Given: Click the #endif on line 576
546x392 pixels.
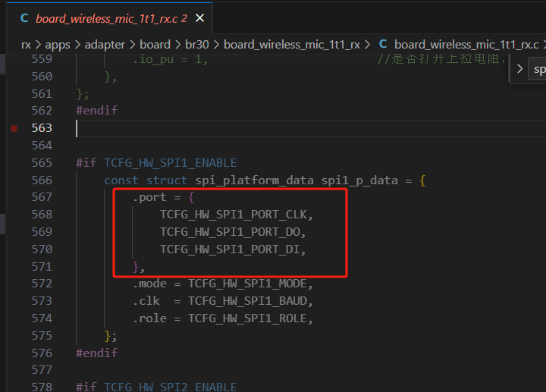Looking at the screenshot, I should 97,353.
